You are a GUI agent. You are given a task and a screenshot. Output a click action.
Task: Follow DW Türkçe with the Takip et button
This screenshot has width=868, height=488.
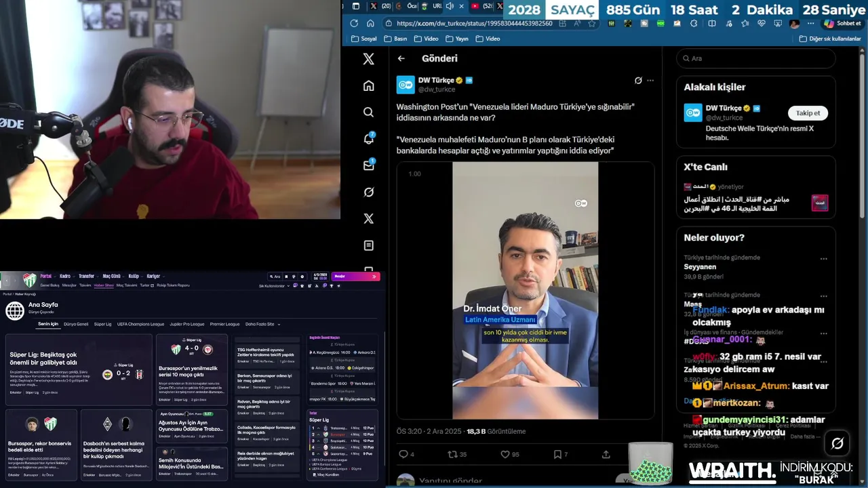[808, 113]
